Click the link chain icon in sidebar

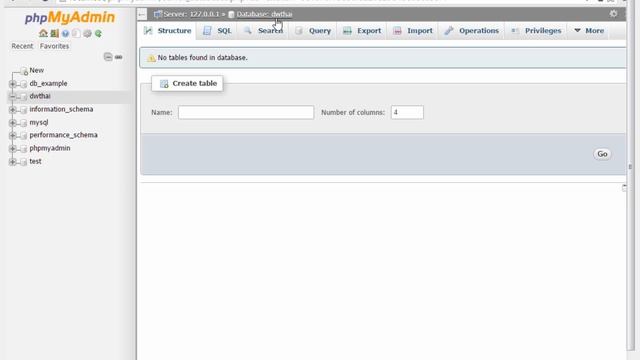119,57
